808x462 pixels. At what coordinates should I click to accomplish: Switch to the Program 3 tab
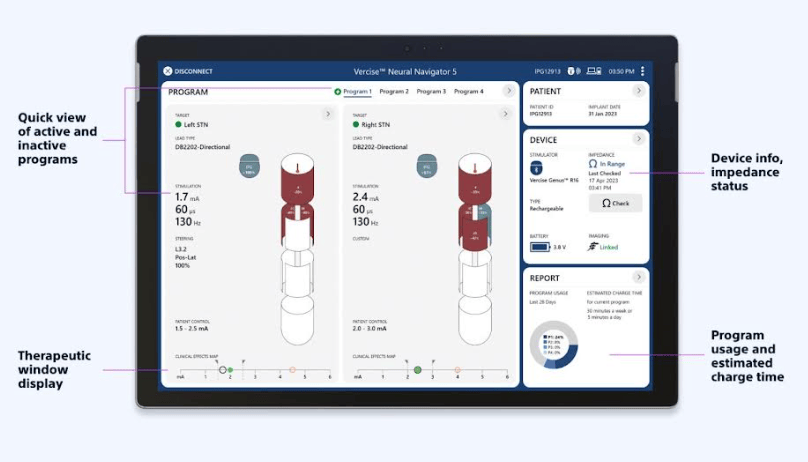point(431,92)
